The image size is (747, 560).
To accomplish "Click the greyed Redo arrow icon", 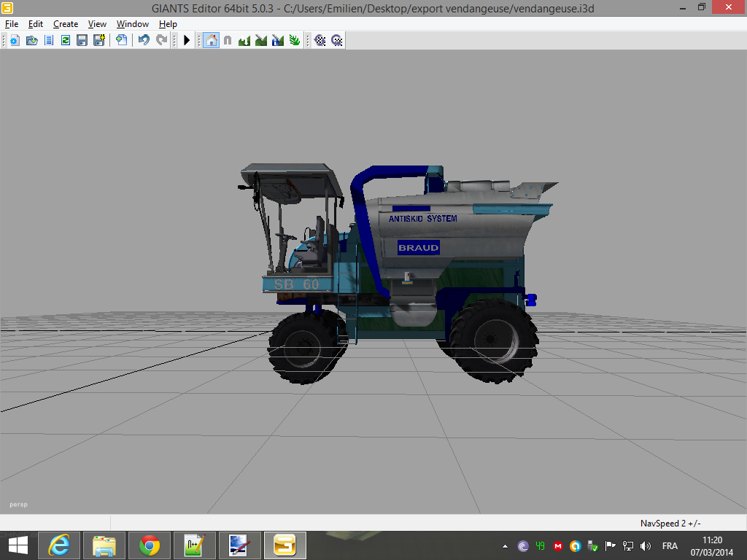I will [x=162, y=41].
